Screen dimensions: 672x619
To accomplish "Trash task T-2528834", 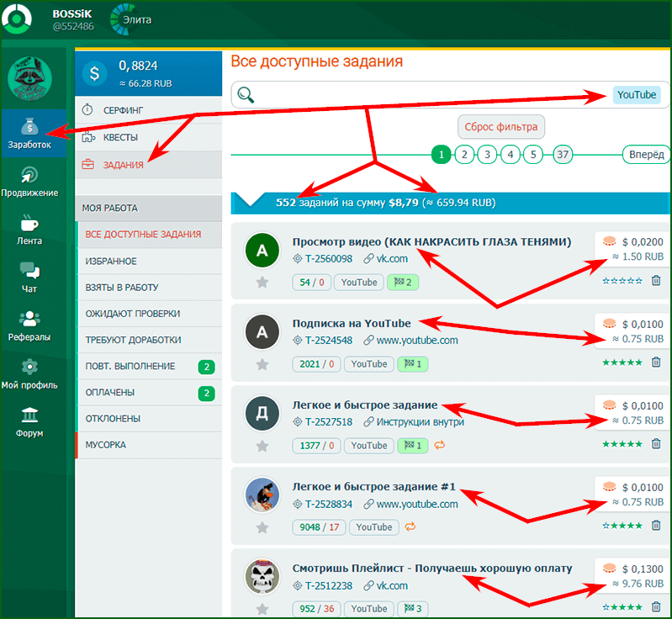I will (656, 525).
